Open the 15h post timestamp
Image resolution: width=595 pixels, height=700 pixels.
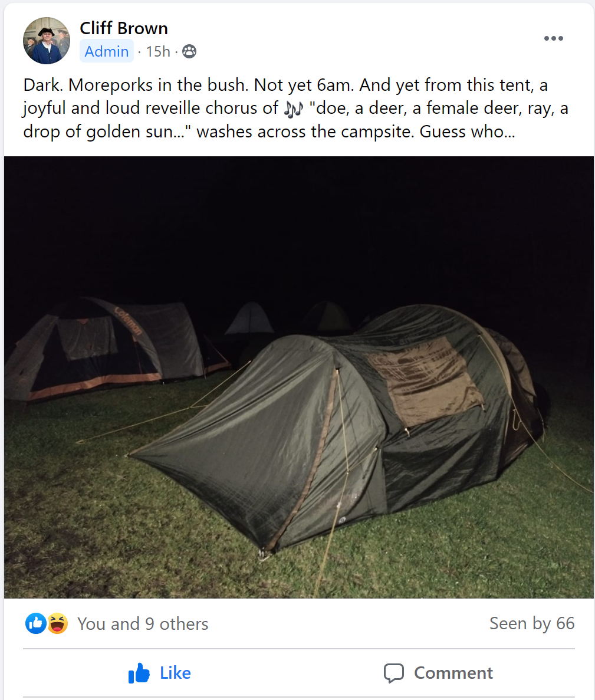158,51
